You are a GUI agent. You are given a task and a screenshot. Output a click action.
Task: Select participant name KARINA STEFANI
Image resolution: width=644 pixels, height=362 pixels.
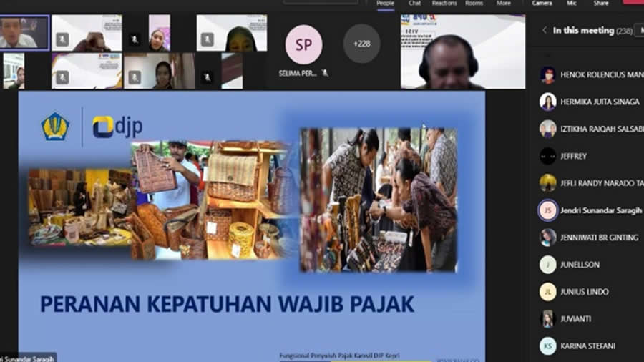coord(587,346)
